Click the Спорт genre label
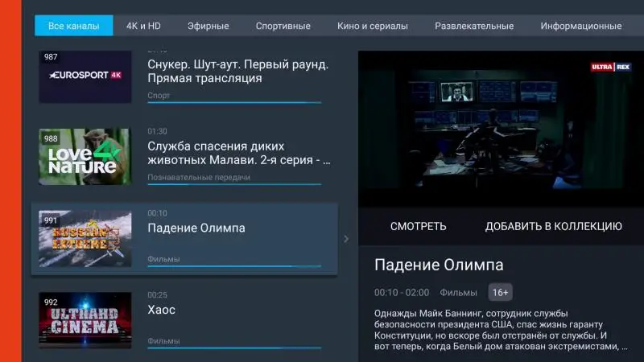The image size is (644, 362). click(159, 95)
